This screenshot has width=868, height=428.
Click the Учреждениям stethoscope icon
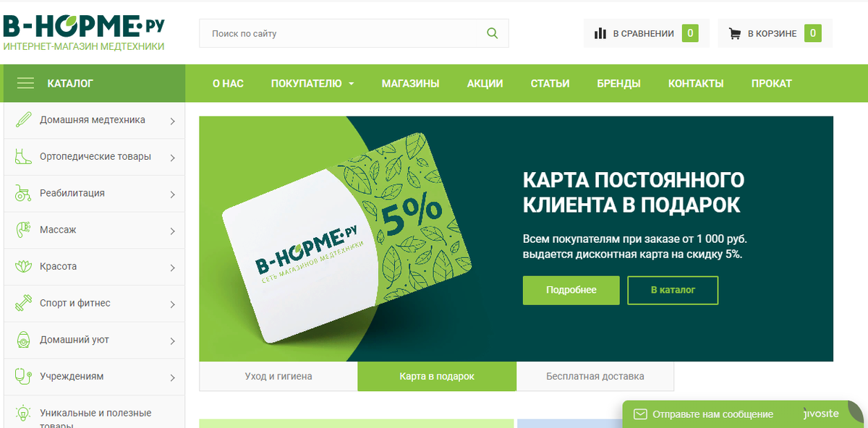(22, 377)
